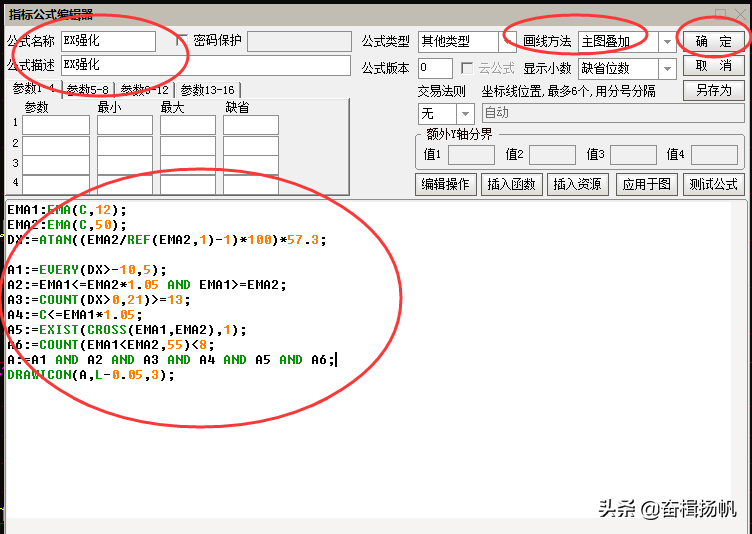Click the 应用于图 button
The width and height of the screenshot is (752, 534).
point(646,184)
